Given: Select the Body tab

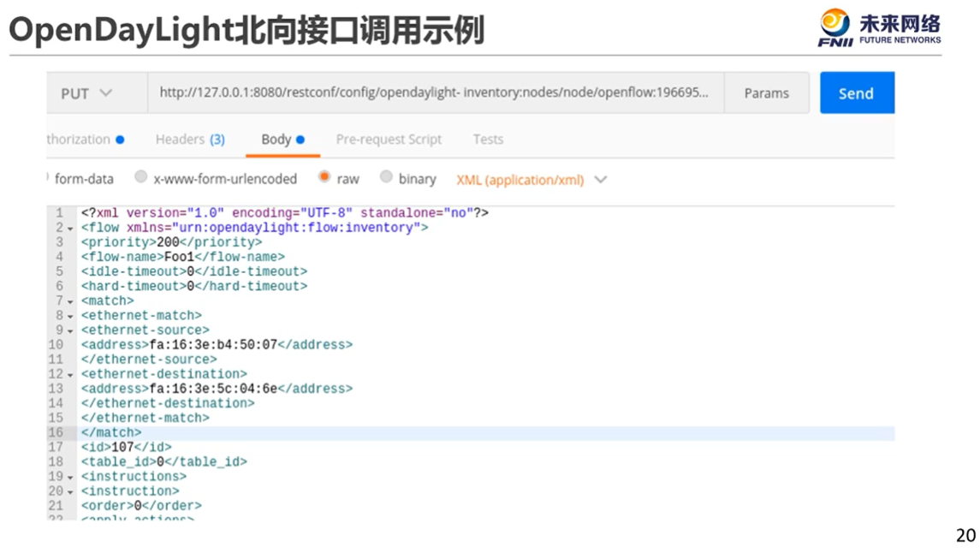Looking at the screenshot, I should tap(282, 140).
